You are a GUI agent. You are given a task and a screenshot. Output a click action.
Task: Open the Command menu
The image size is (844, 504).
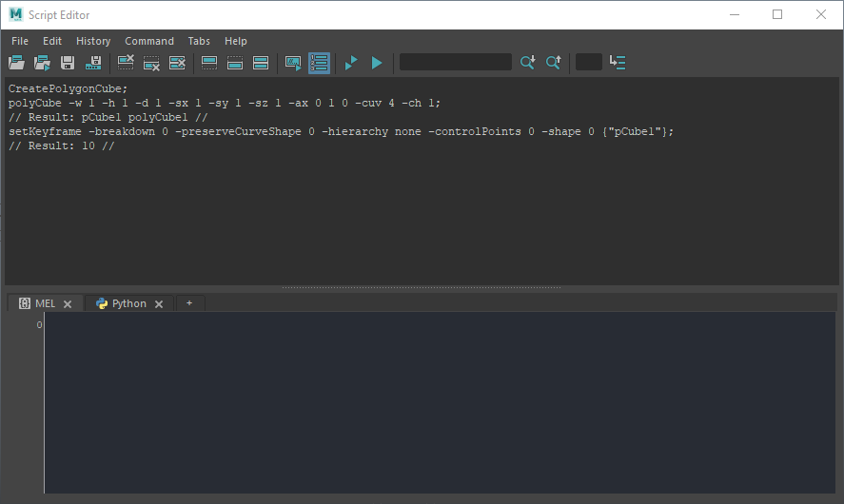(149, 41)
